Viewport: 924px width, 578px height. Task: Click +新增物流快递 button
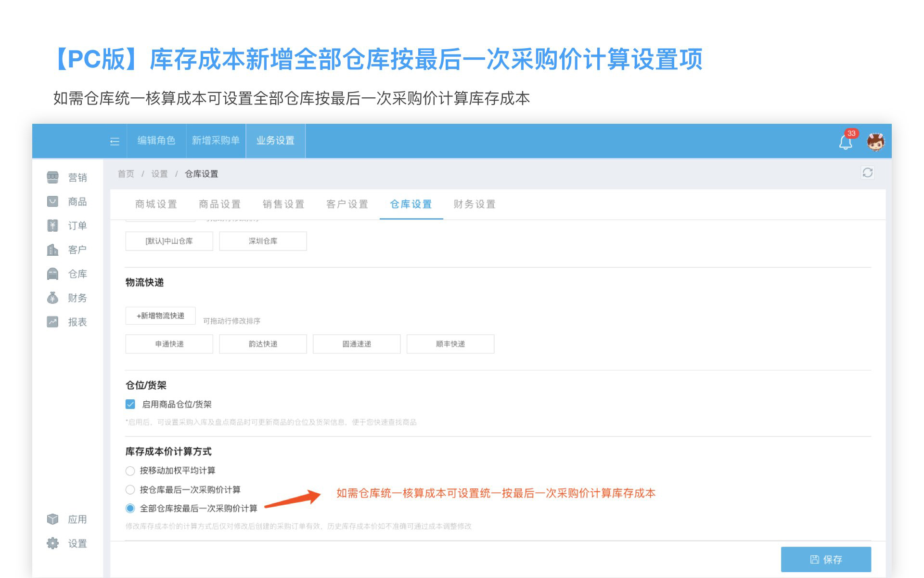click(x=160, y=316)
